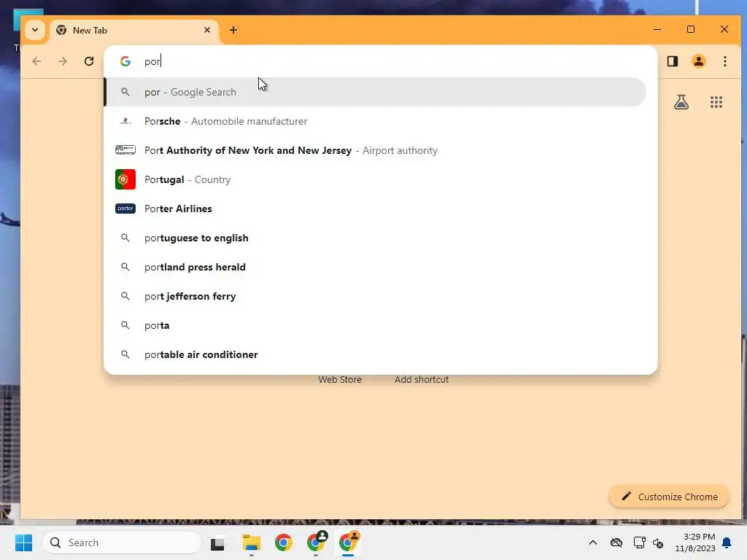Open Chrome Labs flask icon
Screen dimensions: 747x560
pyautogui.click(x=681, y=102)
